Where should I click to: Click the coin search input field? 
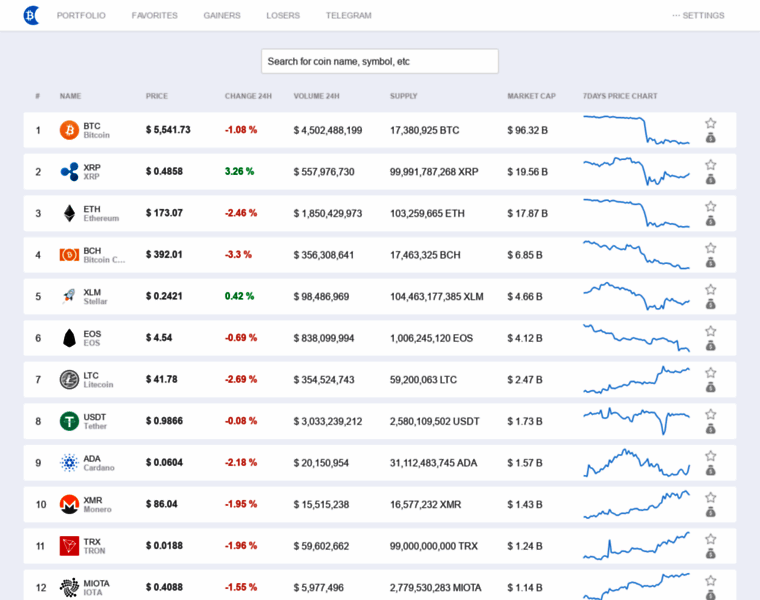tap(380, 61)
